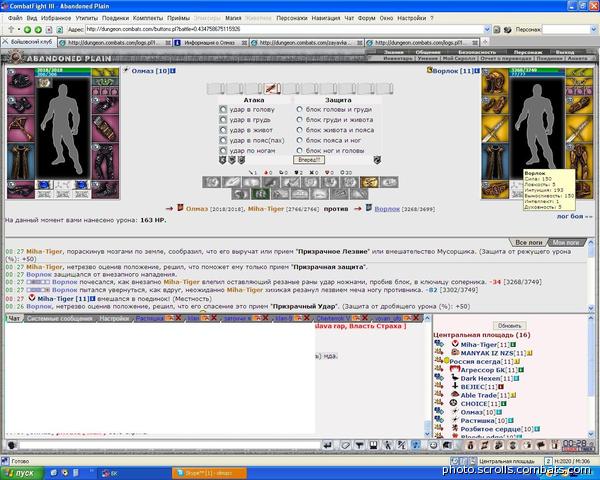Select Олмаз's robe armor slot
The height and width of the screenshot is (480, 600).
[x=21, y=161]
